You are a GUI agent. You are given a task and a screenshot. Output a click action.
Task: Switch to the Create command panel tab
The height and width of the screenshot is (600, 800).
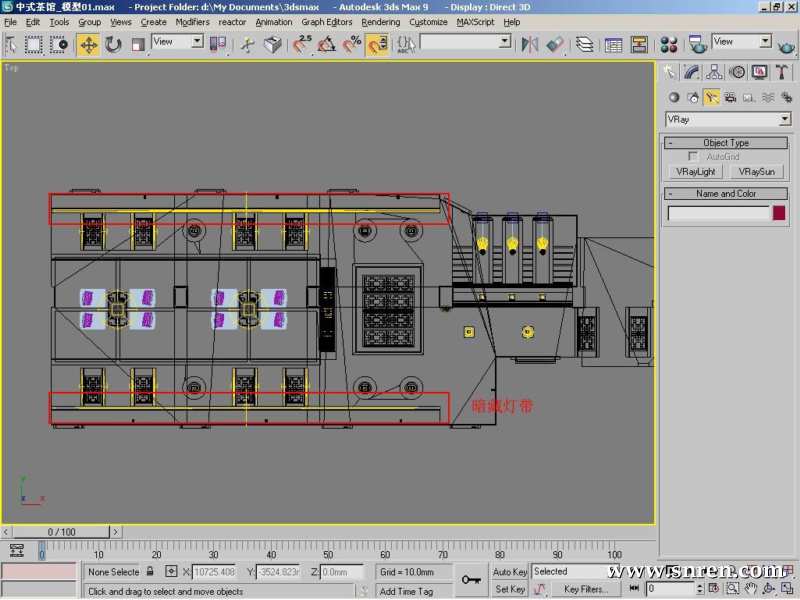[669, 72]
